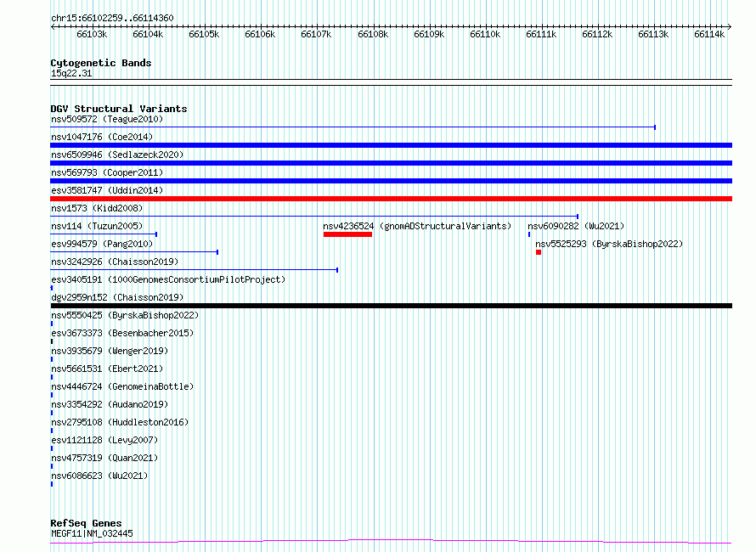Open the DGV Structural Variants track title
This screenshot has height=552, width=756.
click(x=119, y=109)
